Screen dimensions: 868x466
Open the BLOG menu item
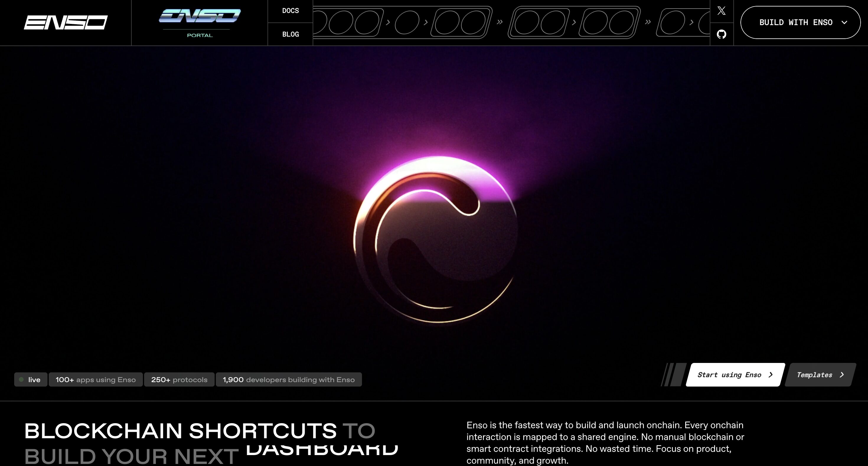[x=291, y=34]
